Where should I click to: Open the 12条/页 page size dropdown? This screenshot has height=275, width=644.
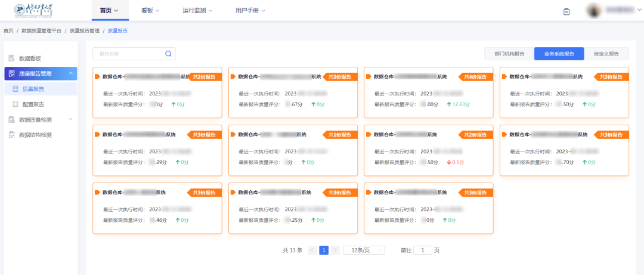[x=364, y=251]
